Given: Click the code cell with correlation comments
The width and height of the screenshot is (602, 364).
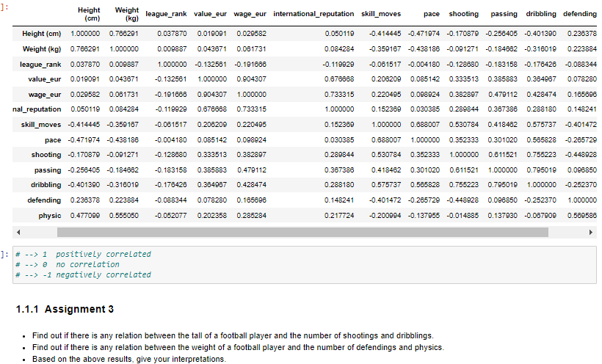Looking at the screenshot, I should 305,264.
